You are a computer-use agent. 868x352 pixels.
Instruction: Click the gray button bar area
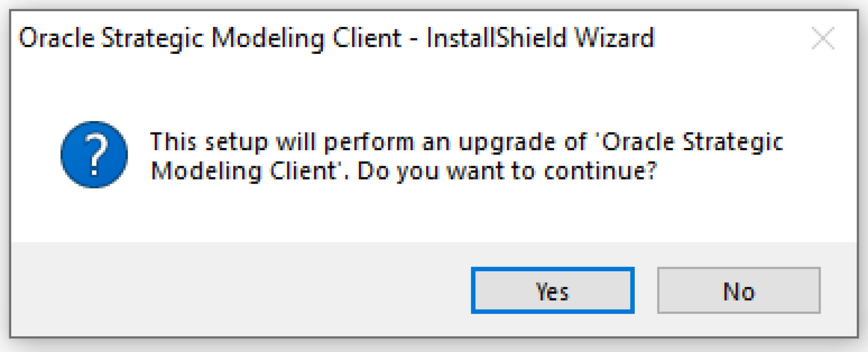(x=239, y=289)
